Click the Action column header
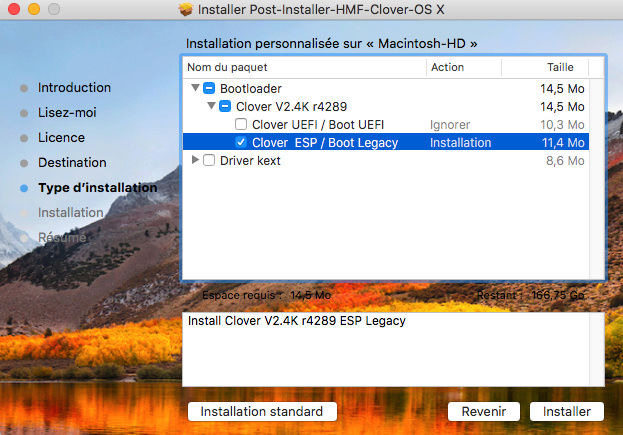 tap(464, 67)
